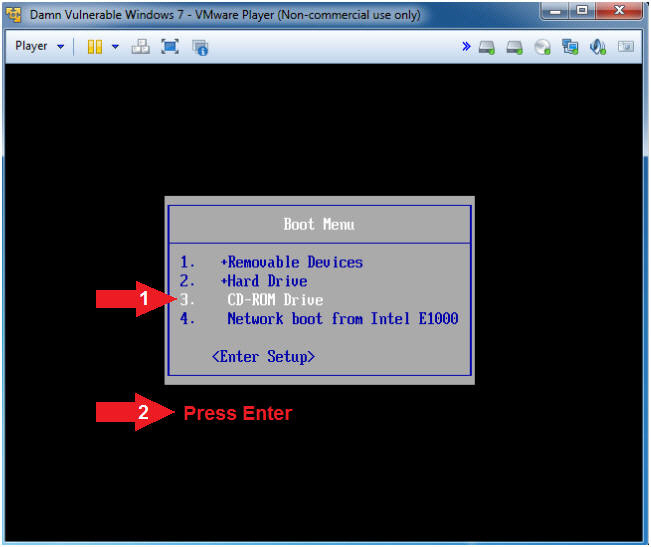
Task: Click the VMware Player title bar icon
Action: 14,15
